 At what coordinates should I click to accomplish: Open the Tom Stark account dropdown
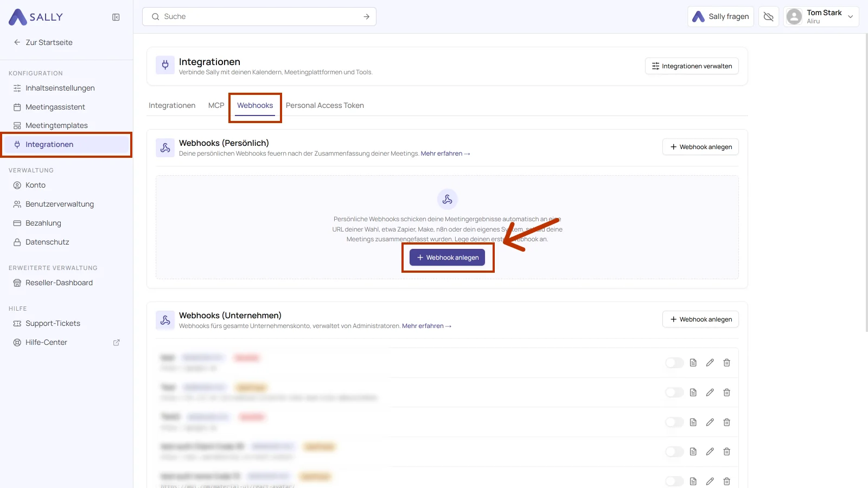pos(821,17)
